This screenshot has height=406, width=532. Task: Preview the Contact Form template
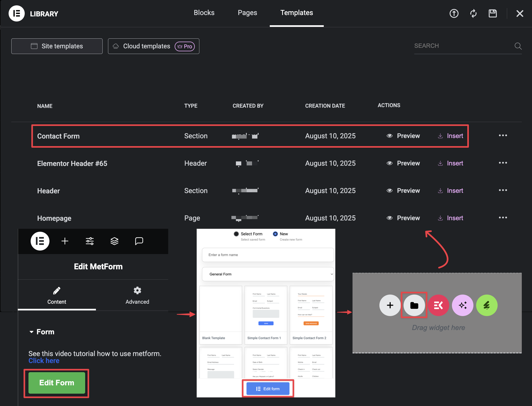(403, 136)
